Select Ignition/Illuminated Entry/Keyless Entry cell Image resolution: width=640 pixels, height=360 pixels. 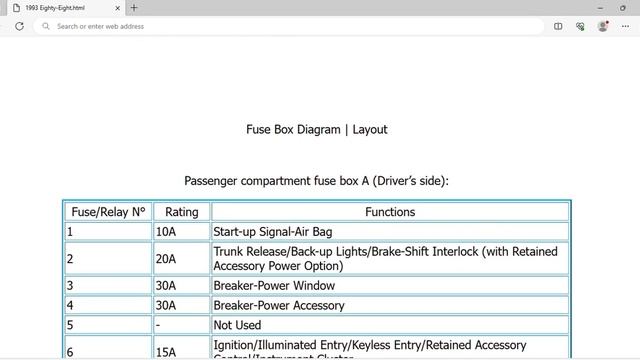(x=390, y=348)
